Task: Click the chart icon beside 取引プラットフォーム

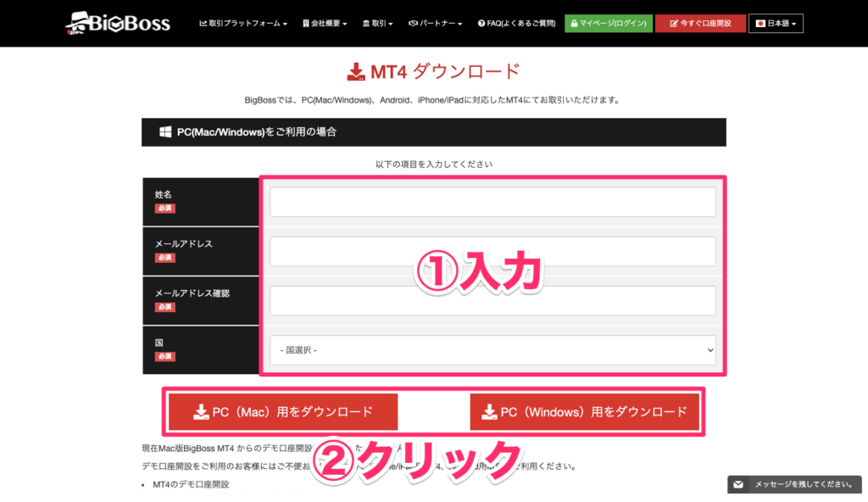Action: tap(203, 23)
